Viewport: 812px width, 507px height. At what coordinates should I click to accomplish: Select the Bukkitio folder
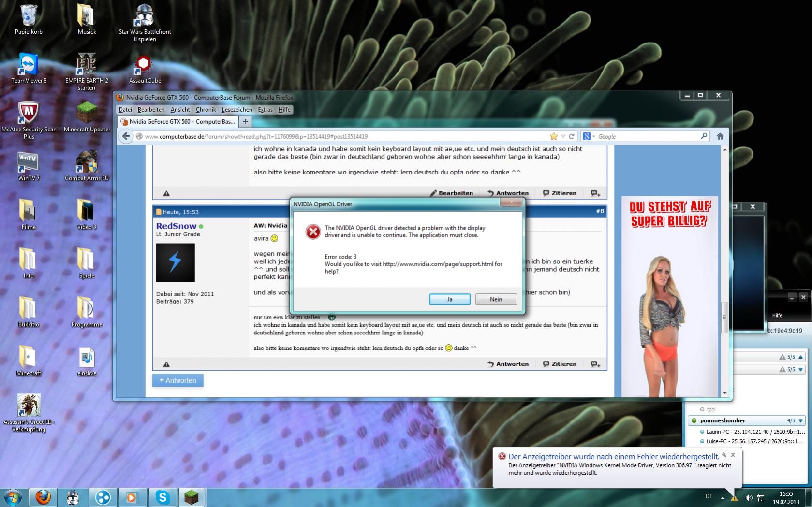(x=29, y=312)
